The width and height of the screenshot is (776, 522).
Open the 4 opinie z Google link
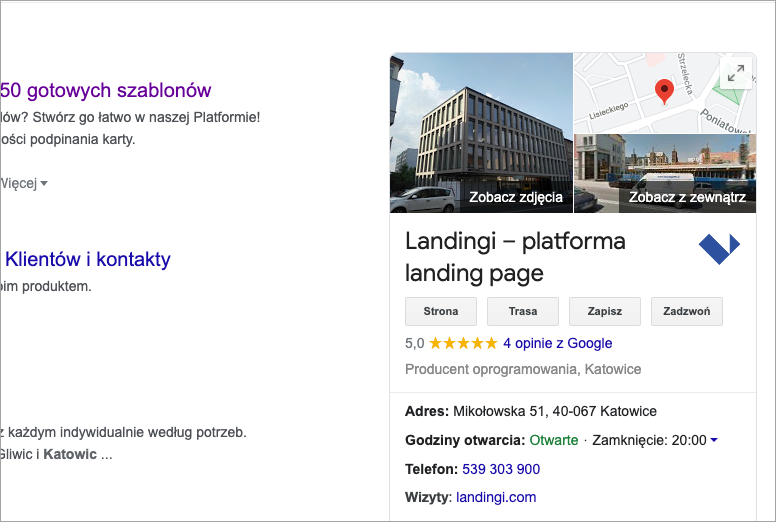click(557, 343)
